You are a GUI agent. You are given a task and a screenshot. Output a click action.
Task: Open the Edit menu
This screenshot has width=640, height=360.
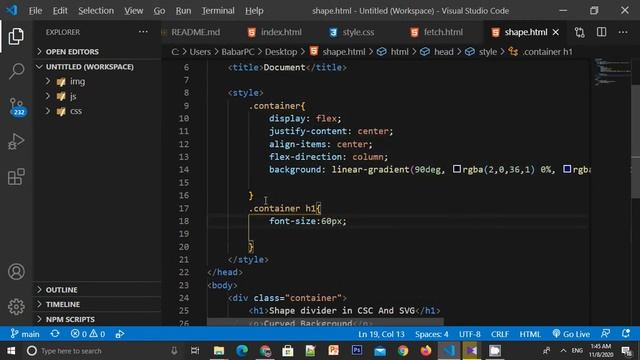point(60,11)
